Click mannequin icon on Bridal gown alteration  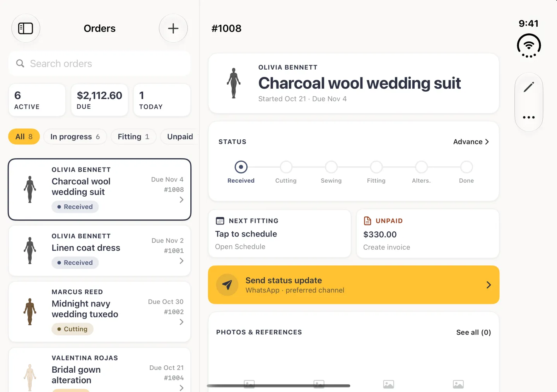pos(30,378)
